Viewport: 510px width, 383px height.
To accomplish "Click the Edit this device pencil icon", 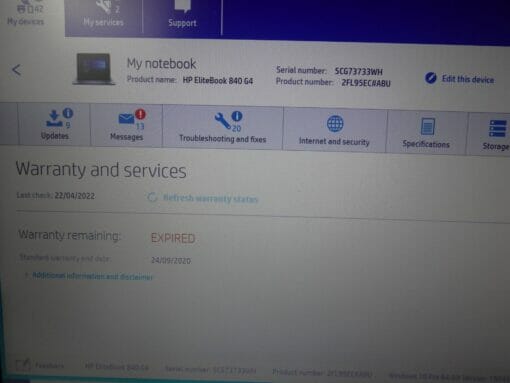I will click(431, 78).
